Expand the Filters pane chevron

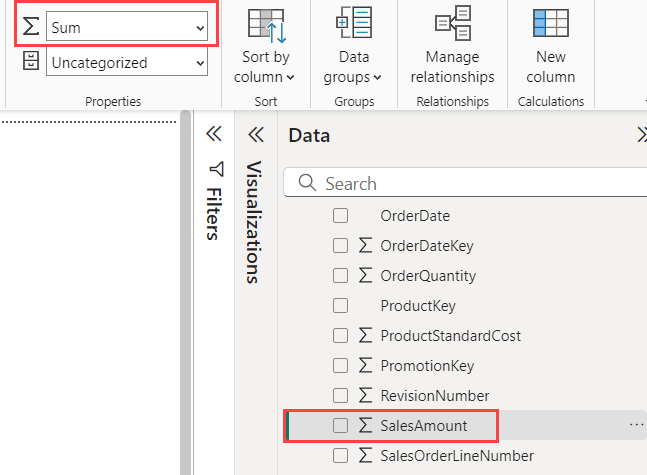click(x=213, y=135)
